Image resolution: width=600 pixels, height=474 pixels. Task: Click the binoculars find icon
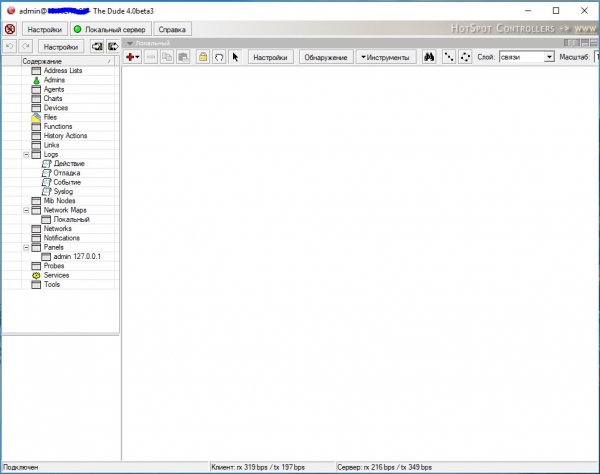click(429, 58)
